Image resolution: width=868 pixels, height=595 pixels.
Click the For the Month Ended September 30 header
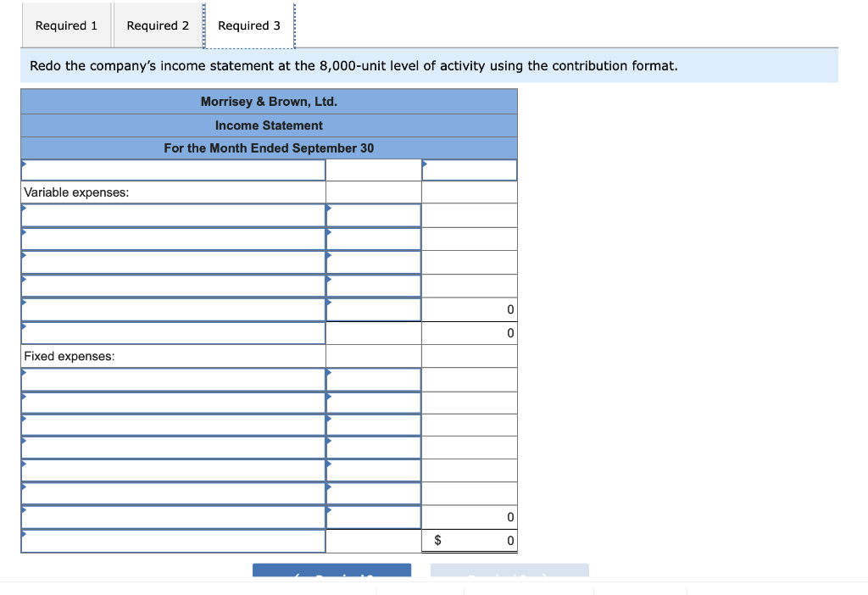click(269, 147)
